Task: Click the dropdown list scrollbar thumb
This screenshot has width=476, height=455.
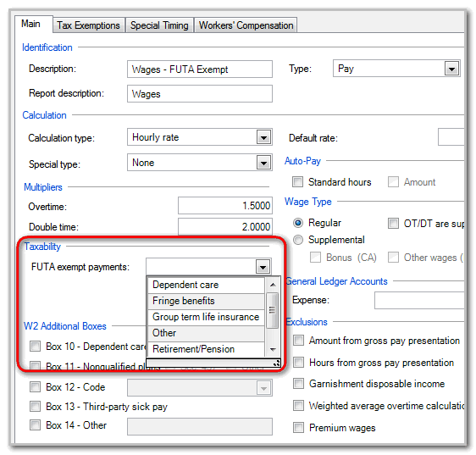Action: 273,310
